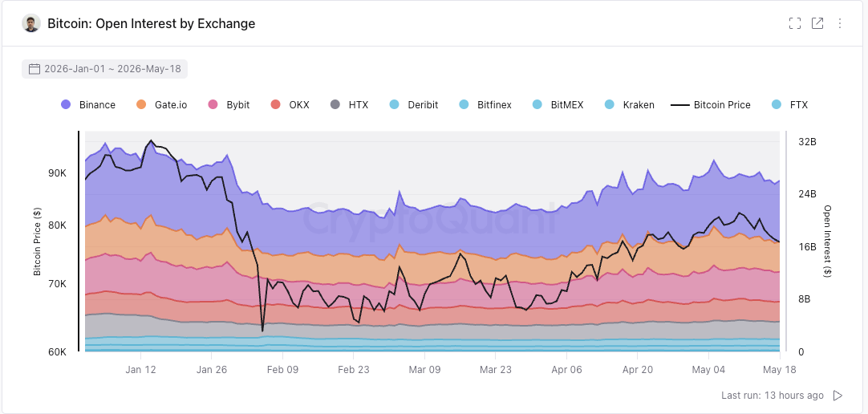Click the May 18 x-axis label

tap(780, 369)
